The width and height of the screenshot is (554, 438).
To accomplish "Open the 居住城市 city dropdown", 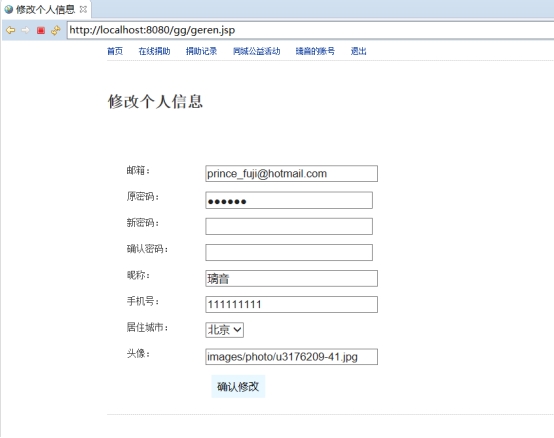I will click(x=224, y=330).
